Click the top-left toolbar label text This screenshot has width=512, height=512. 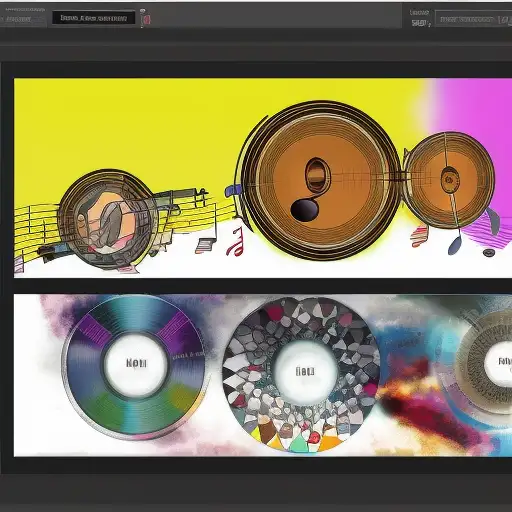pos(19,19)
